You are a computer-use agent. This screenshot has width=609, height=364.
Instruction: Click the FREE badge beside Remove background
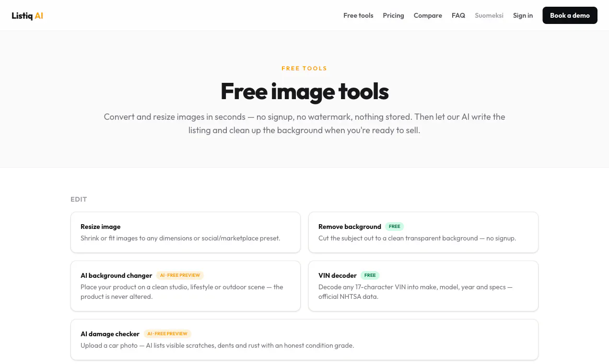(x=395, y=227)
